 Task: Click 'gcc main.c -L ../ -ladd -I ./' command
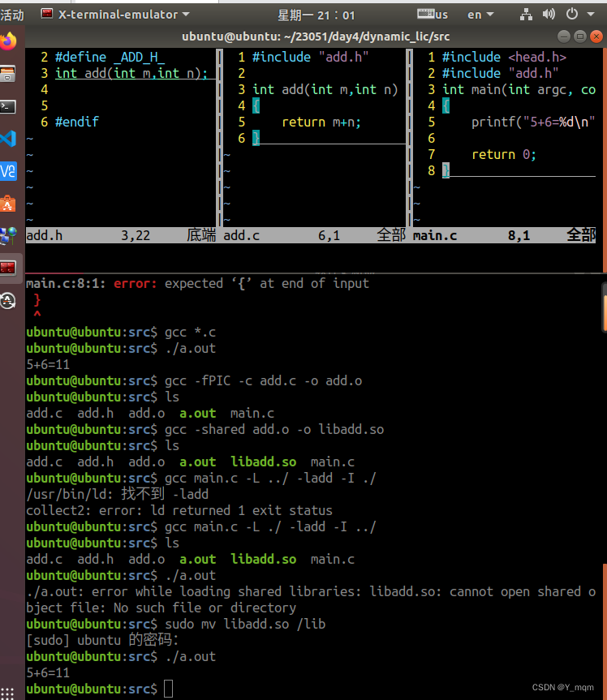(x=271, y=478)
